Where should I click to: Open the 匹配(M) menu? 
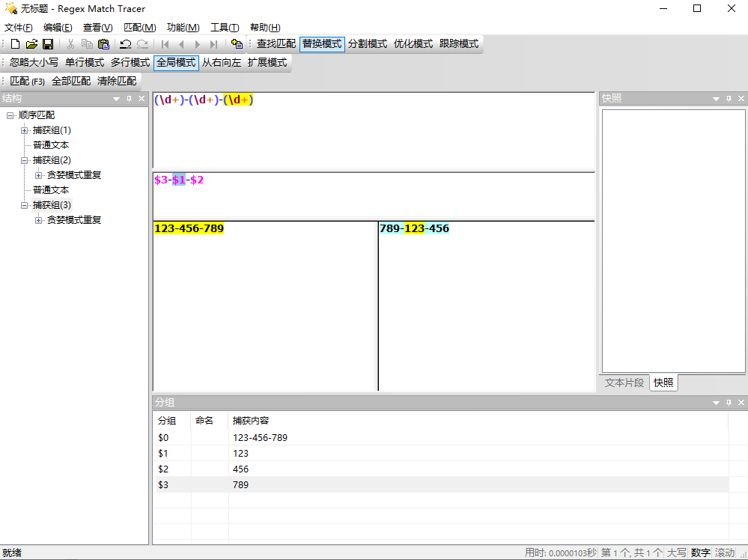click(x=140, y=28)
